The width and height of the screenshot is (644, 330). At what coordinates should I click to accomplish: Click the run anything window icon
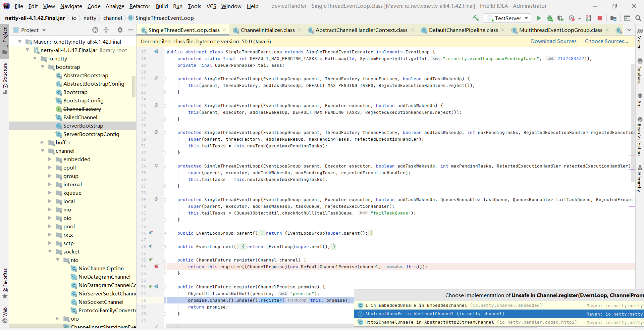coord(627,18)
